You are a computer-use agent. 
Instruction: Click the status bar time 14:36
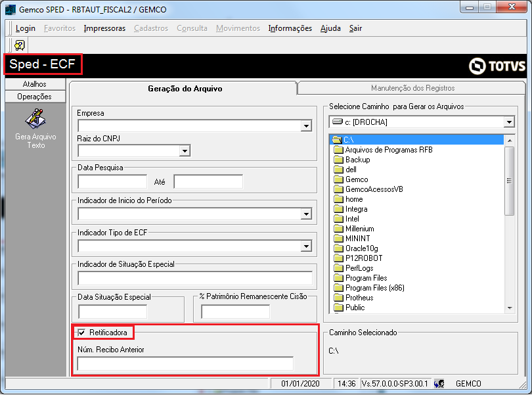[x=346, y=384]
